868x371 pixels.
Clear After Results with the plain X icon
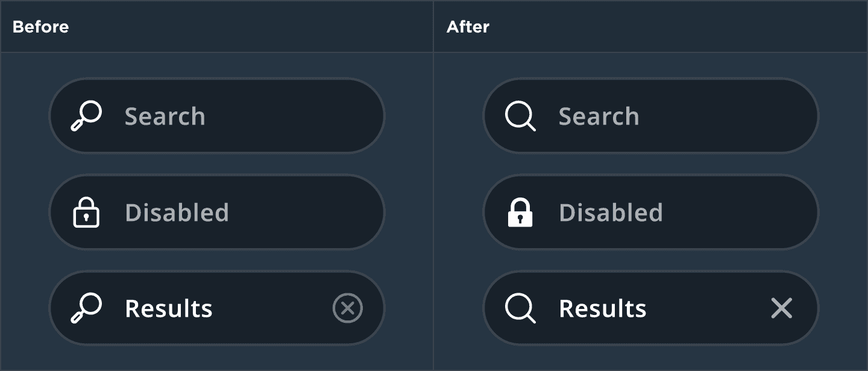coord(781,308)
